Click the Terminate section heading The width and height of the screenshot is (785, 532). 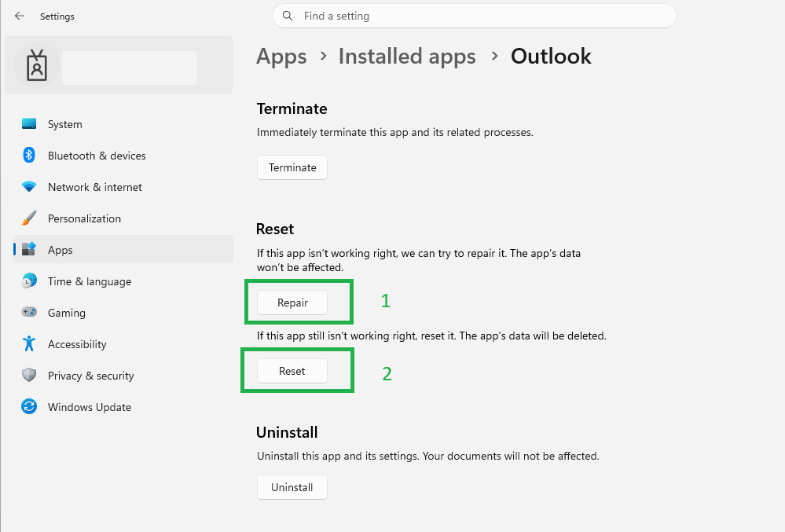click(x=292, y=108)
